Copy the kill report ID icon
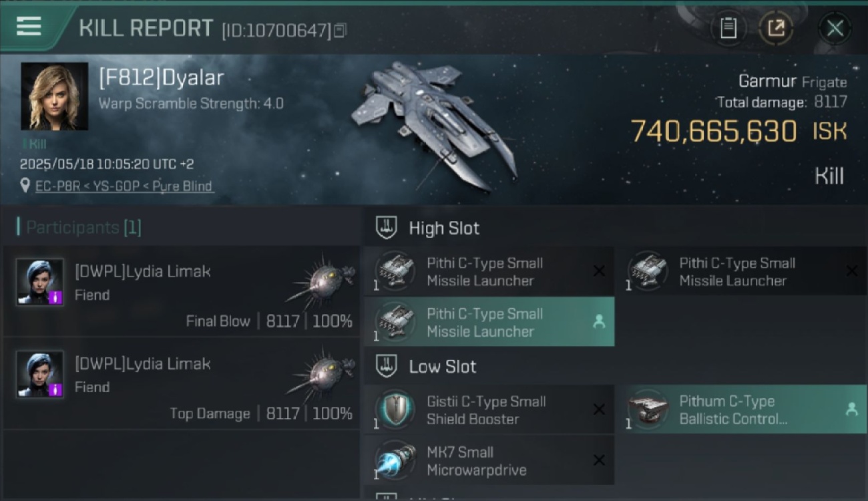This screenshot has width=868, height=501. tap(341, 30)
